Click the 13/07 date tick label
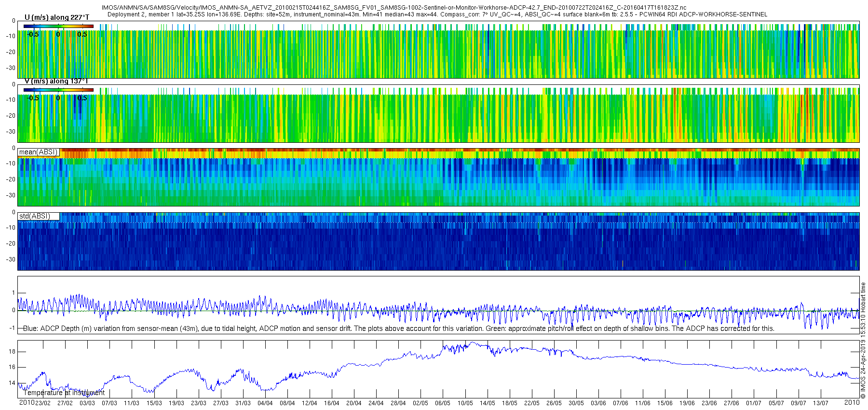 click(x=820, y=403)
